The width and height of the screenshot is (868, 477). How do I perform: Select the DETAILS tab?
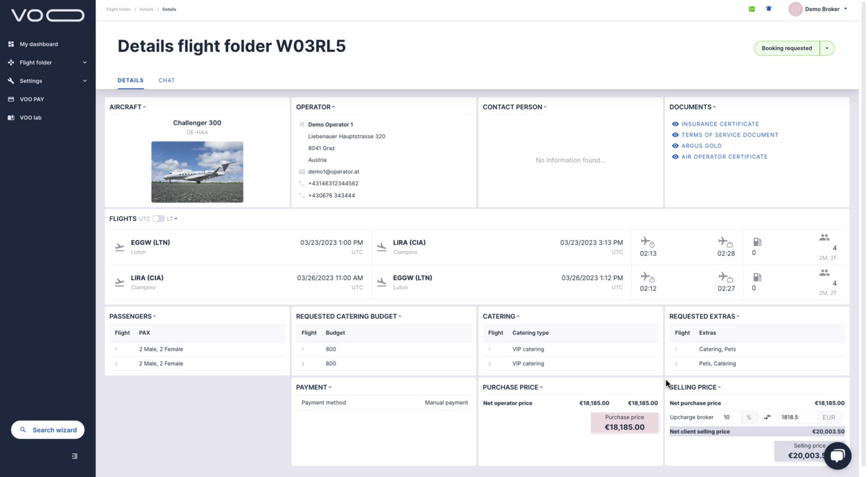click(x=131, y=80)
